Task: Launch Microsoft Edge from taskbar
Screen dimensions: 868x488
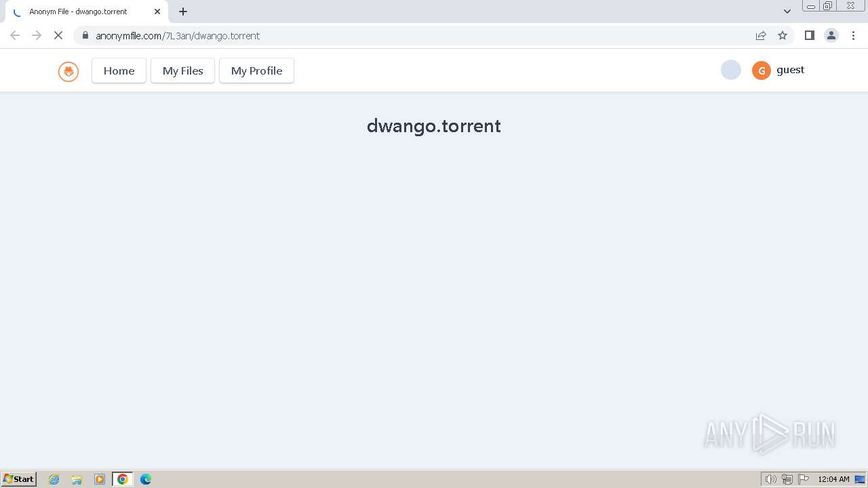Action: (145, 479)
